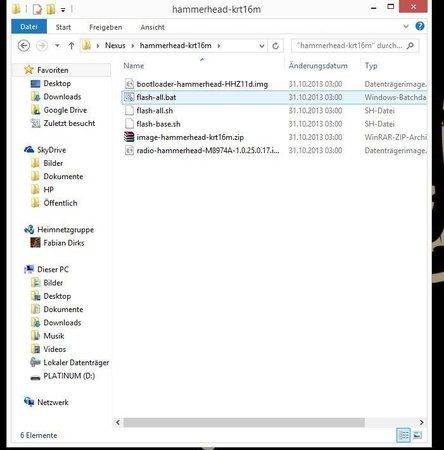444x450 pixels.
Task: Open Google Drive in Favoriten
Action: (x=65, y=110)
